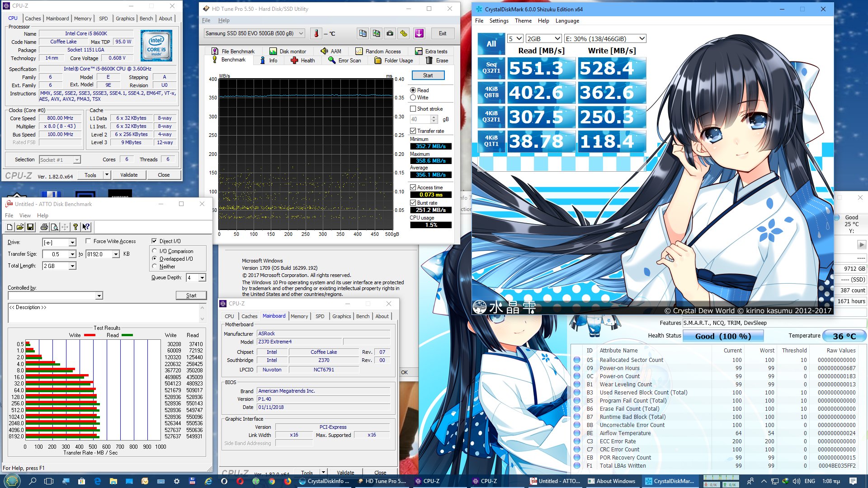Click CrystalDiskMark All button
The width and height of the screenshot is (868, 488).
[x=491, y=44]
